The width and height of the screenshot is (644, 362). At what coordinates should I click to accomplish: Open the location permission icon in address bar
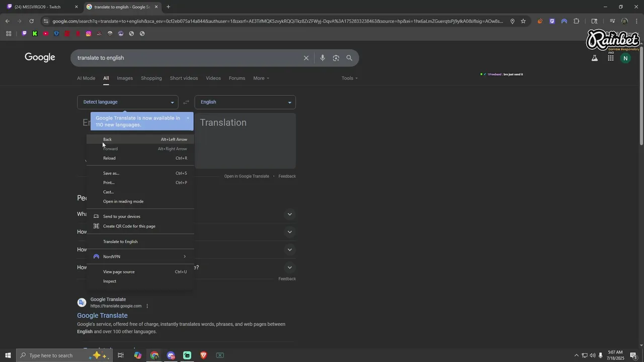point(512,21)
